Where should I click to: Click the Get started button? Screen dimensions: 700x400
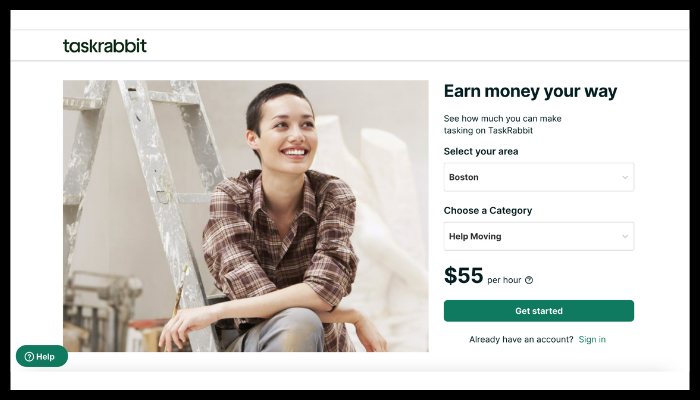tap(539, 311)
